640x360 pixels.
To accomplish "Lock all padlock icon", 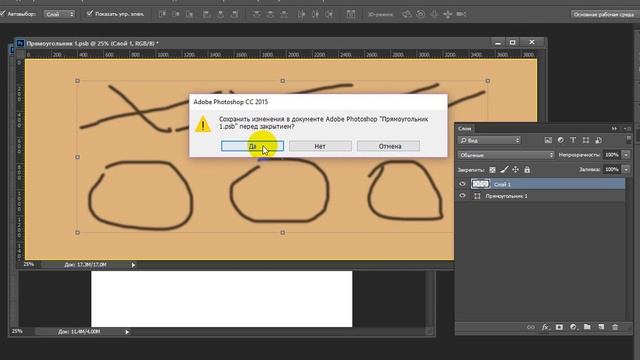I will tap(527, 169).
